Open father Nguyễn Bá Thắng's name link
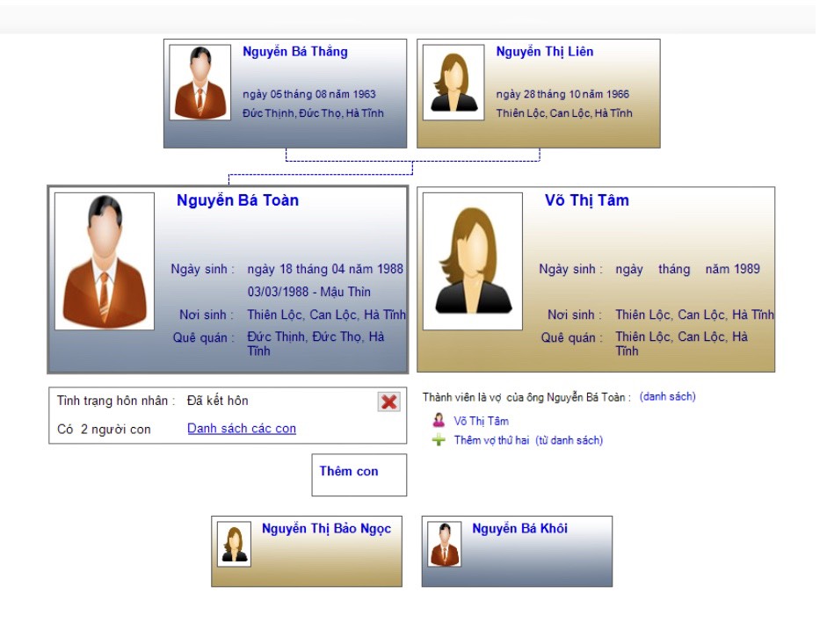Image resolution: width=827 pixels, height=644 pixels. pos(294,52)
